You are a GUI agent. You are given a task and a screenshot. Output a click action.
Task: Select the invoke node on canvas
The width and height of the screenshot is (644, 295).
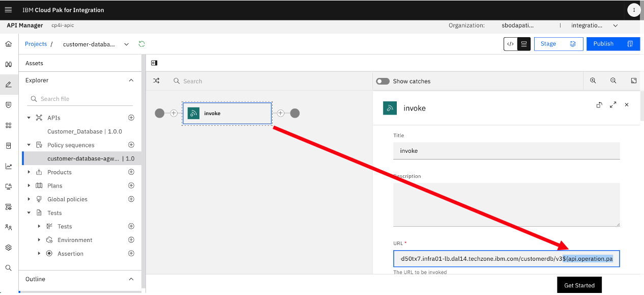pyautogui.click(x=227, y=113)
